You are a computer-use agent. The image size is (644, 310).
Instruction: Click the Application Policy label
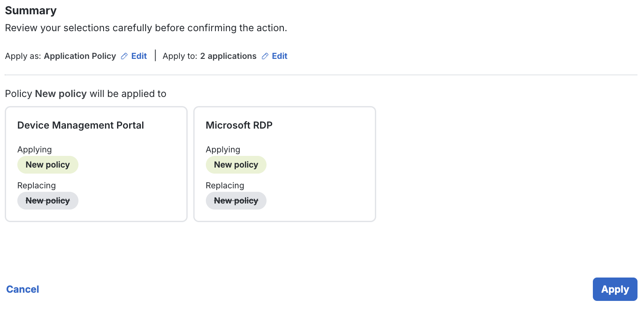[x=80, y=56]
